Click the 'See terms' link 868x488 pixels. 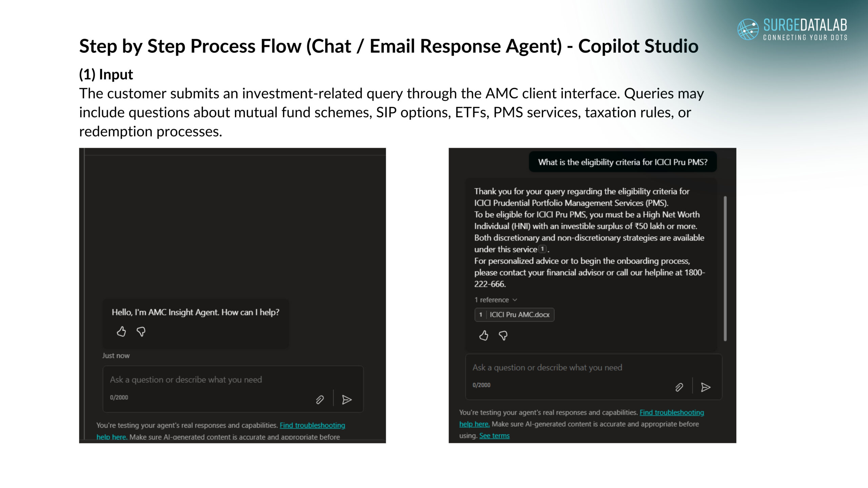coord(494,436)
